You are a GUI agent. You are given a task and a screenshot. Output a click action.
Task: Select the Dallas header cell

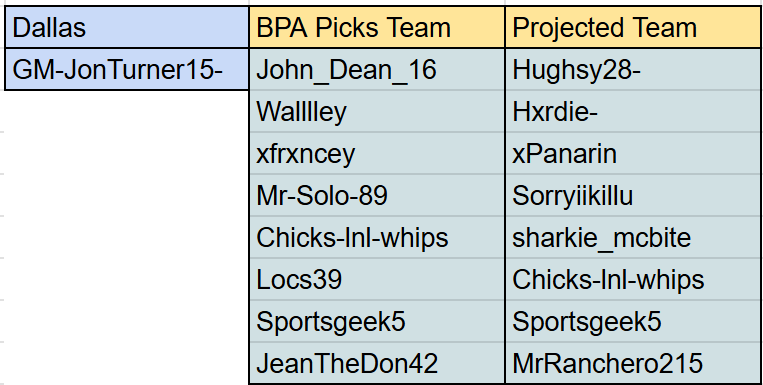point(127,27)
